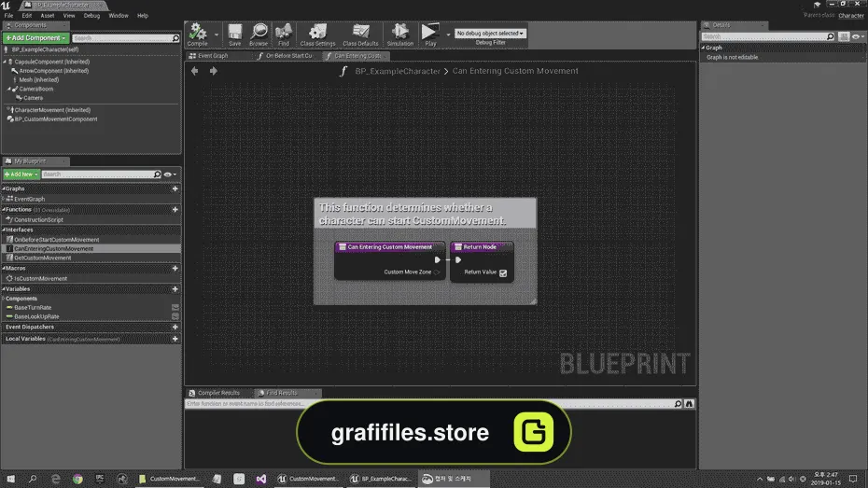Open the Window menu
The width and height of the screenshot is (868, 488).
pyautogui.click(x=118, y=16)
